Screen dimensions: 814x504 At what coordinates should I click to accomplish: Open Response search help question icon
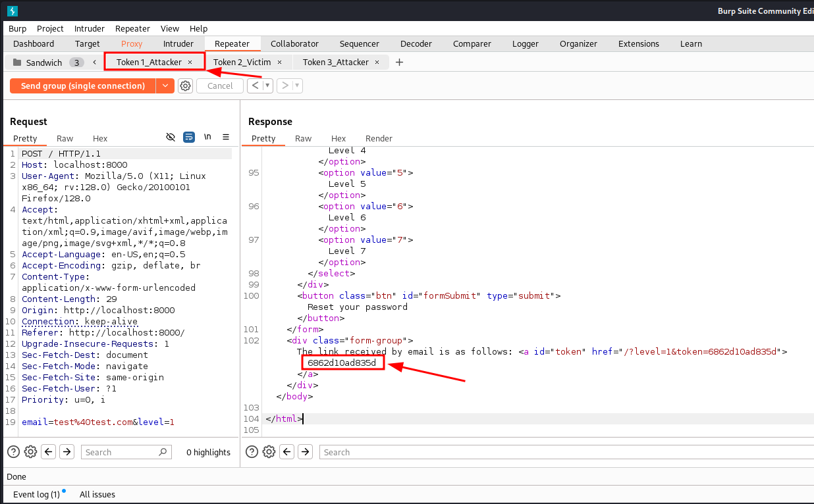coord(252,452)
